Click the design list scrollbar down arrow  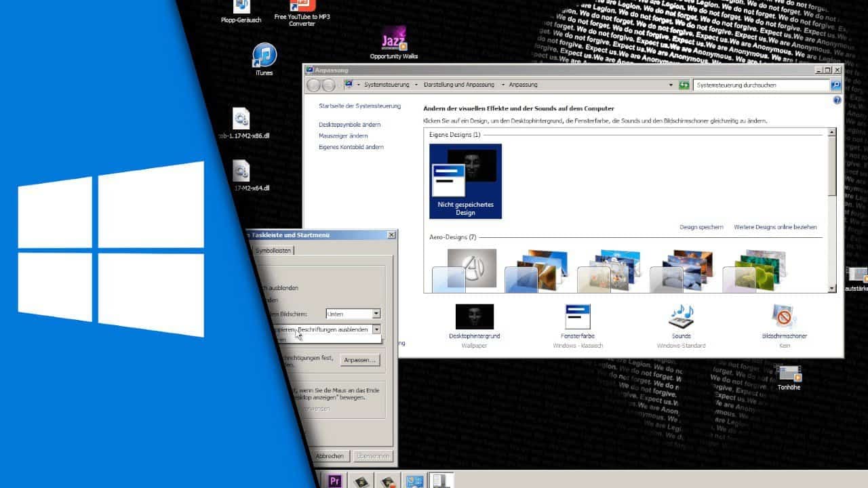point(832,288)
